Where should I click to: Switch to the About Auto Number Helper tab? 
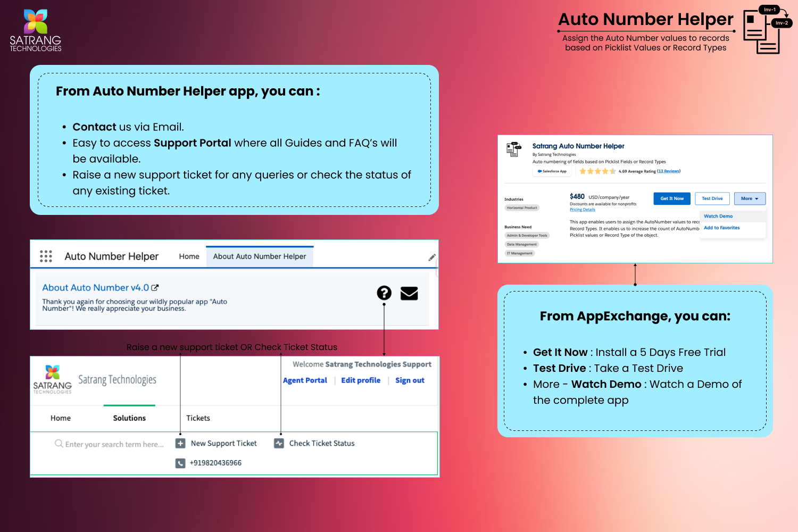(x=260, y=256)
